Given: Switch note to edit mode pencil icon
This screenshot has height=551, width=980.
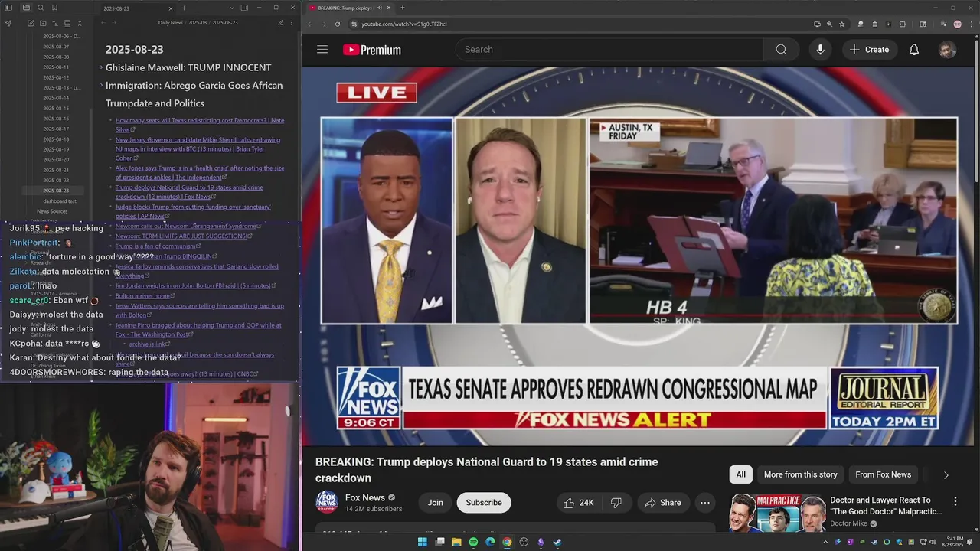Looking at the screenshot, I should (280, 23).
